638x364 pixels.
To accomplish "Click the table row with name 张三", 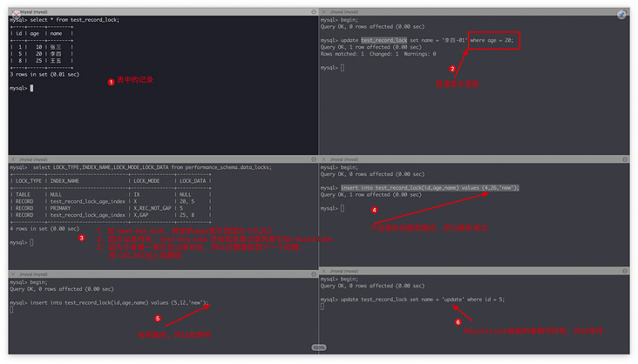I will click(x=42, y=47).
